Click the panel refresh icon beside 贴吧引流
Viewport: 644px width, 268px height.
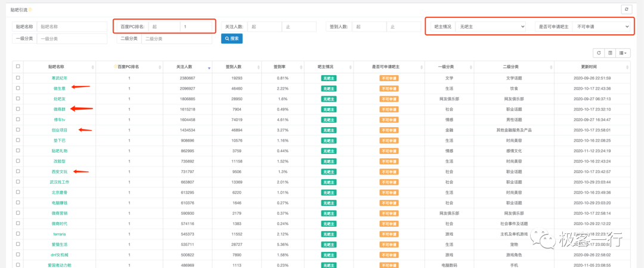click(x=626, y=10)
